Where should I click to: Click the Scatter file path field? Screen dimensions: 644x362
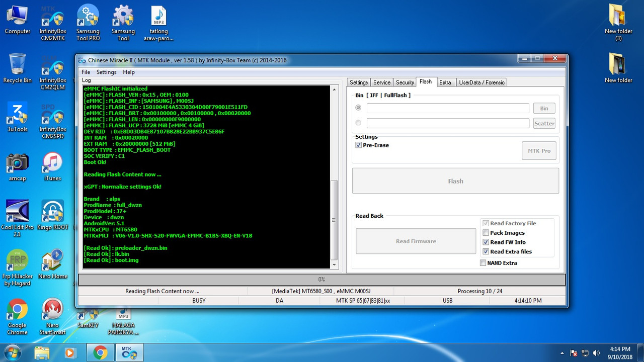[448, 123]
